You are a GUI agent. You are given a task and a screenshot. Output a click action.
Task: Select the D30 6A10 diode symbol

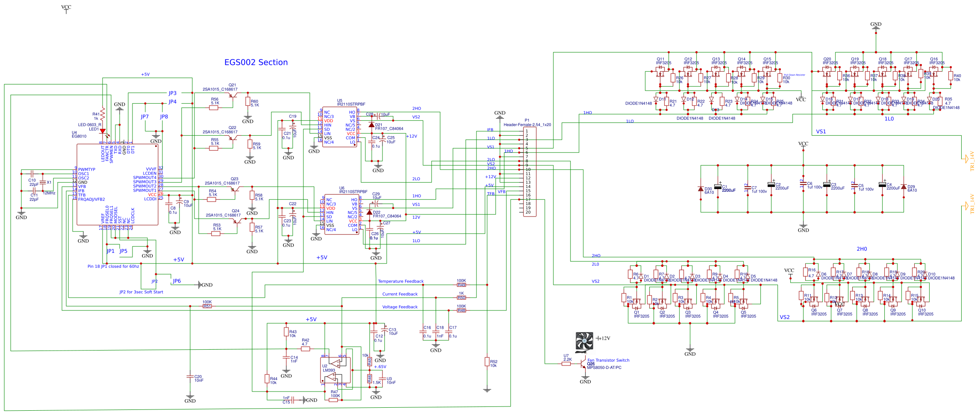coord(700,188)
